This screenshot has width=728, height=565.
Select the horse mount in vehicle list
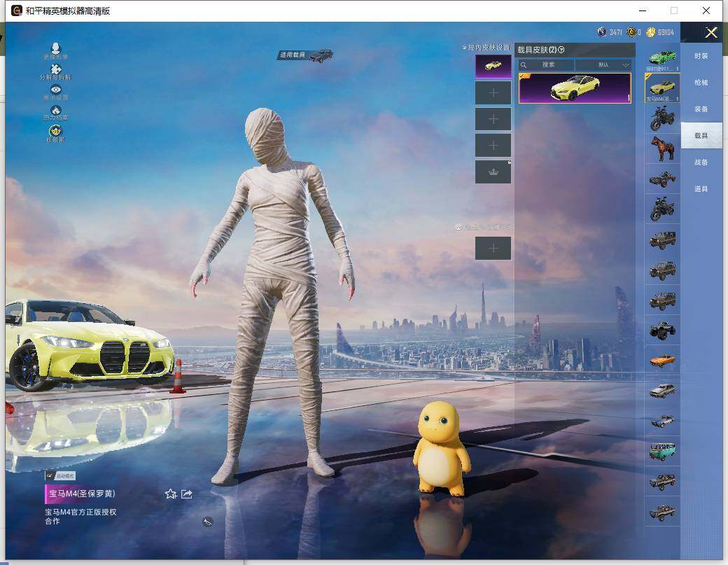click(x=661, y=148)
